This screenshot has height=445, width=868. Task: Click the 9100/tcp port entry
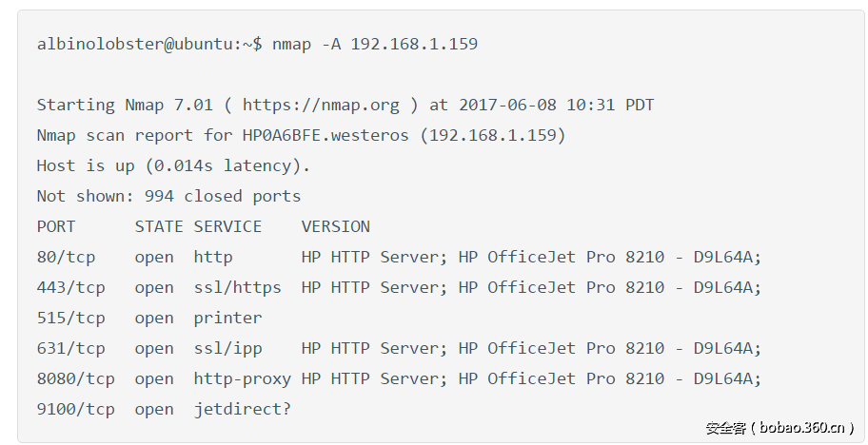(76, 409)
